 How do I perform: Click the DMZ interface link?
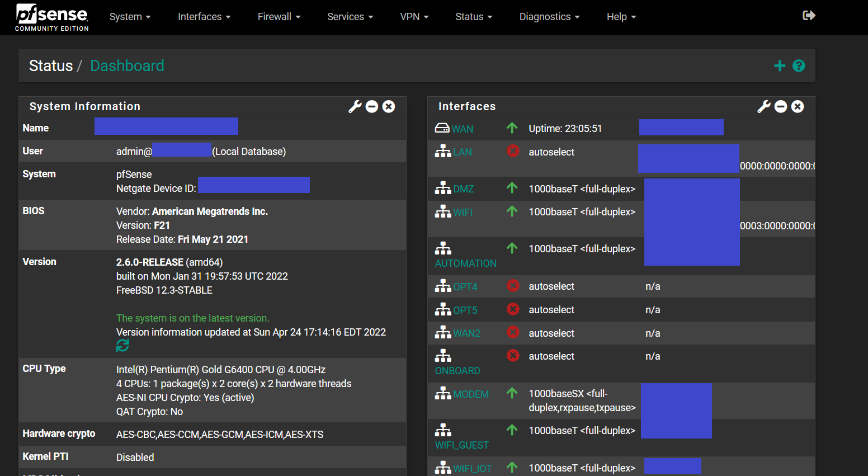464,189
